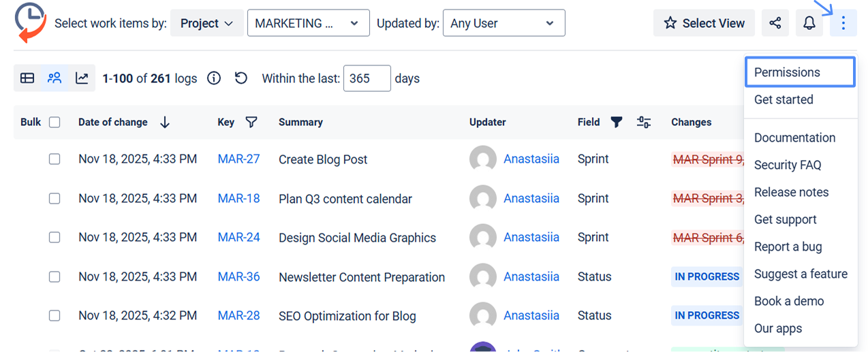
Task: Click the info icon beside logs count
Action: 214,78
